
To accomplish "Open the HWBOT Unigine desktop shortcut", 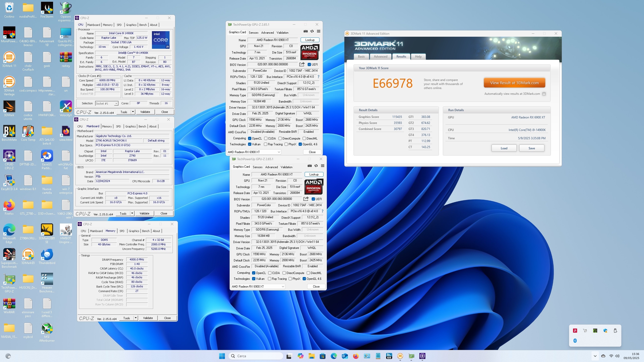I will pyautogui.click(x=66, y=233).
